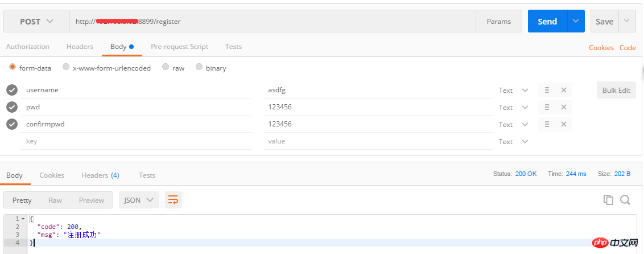
Task: Select the raw body radio option
Action: (166, 67)
